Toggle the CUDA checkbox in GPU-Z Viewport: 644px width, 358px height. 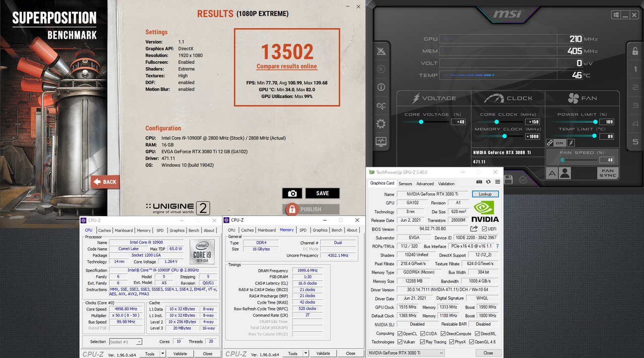pos(422,333)
